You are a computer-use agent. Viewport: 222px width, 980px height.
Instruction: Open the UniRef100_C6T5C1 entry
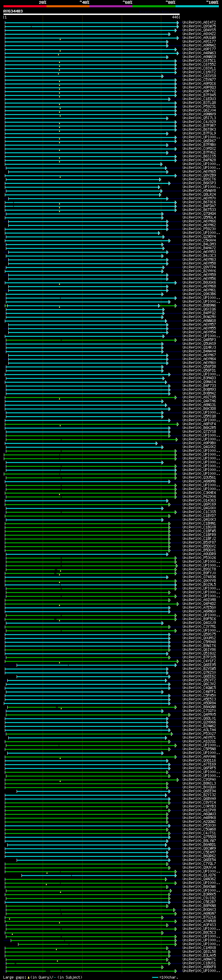(199, 60)
